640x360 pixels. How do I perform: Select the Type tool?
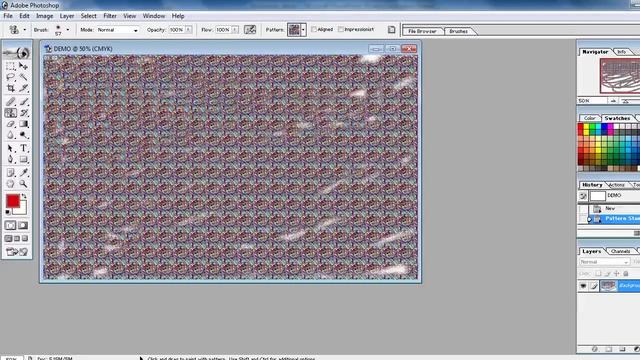tap(23, 149)
